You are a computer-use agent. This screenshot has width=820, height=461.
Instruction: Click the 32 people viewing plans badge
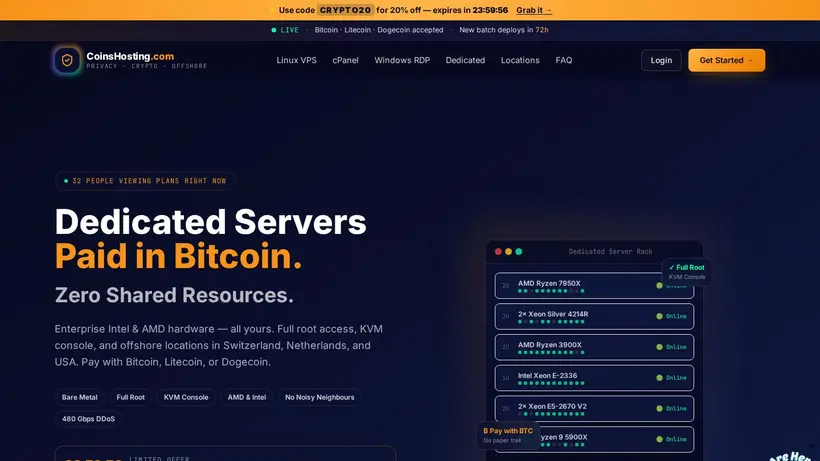pyautogui.click(x=145, y=181)
